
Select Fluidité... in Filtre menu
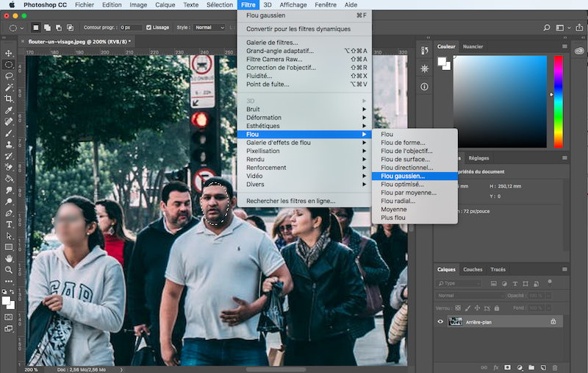click(304, 76)
